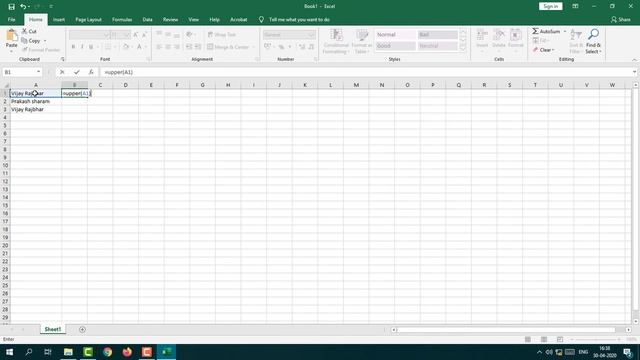
Task: Click cell with Prakash sharam
Action: click(36, 101)
